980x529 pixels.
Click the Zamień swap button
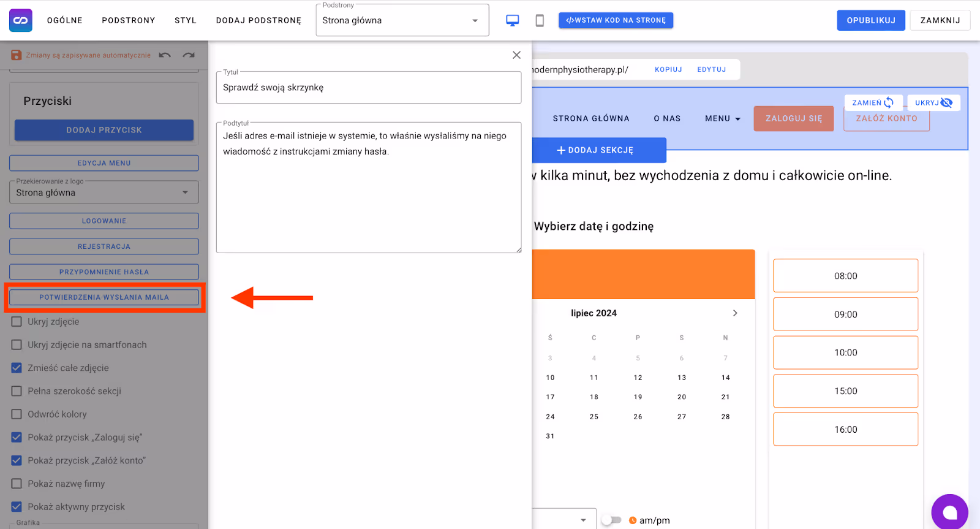(873, 103)
